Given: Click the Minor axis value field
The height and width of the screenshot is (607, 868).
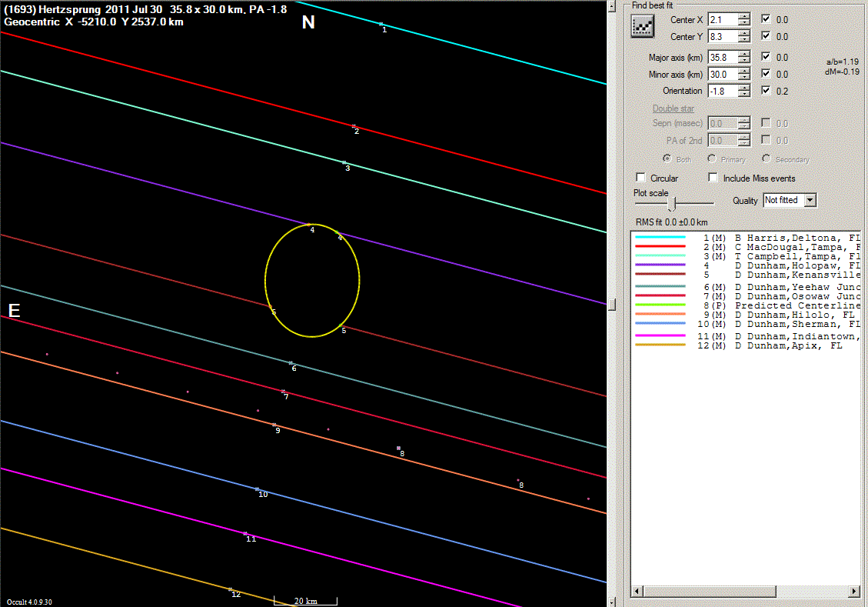Looking at the screenshot, I should [722, 75].
